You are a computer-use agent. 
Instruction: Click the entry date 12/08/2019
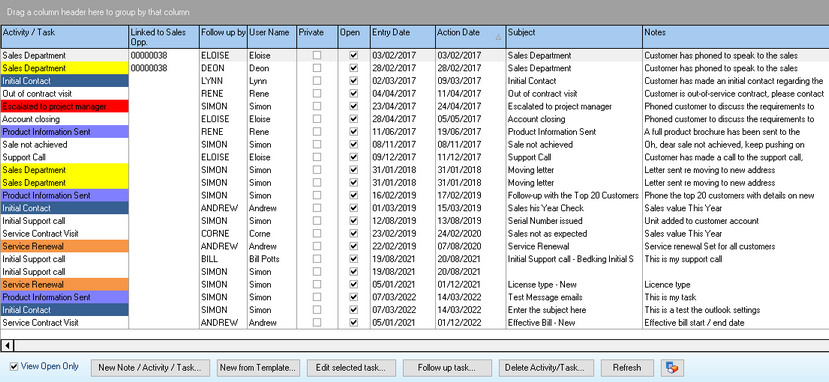403,221
